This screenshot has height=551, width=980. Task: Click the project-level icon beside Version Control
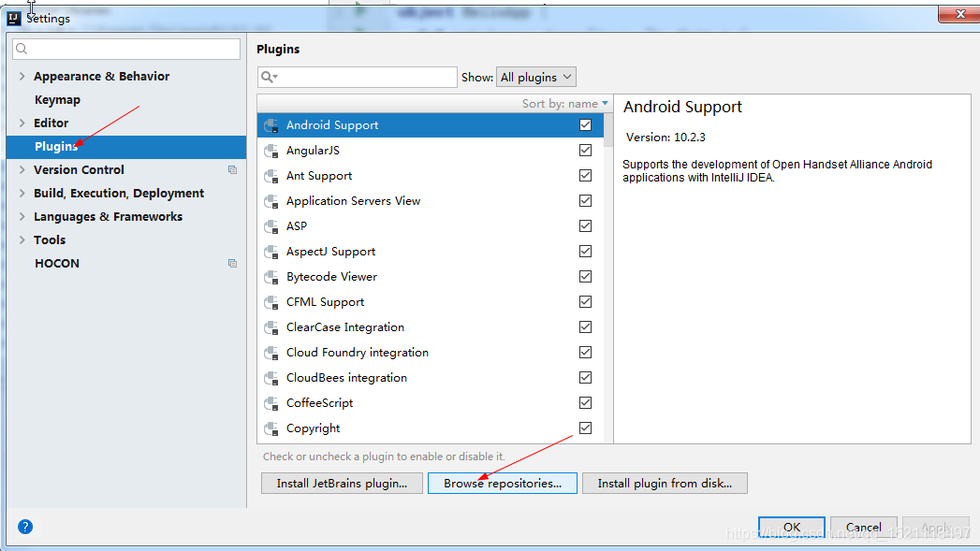click(232, 170)
